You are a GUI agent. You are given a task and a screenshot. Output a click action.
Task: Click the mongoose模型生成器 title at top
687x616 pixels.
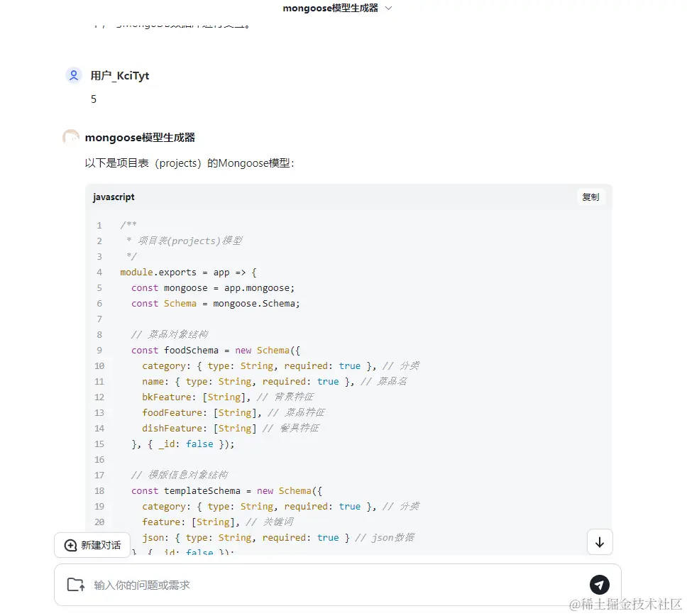coord(330,8)
